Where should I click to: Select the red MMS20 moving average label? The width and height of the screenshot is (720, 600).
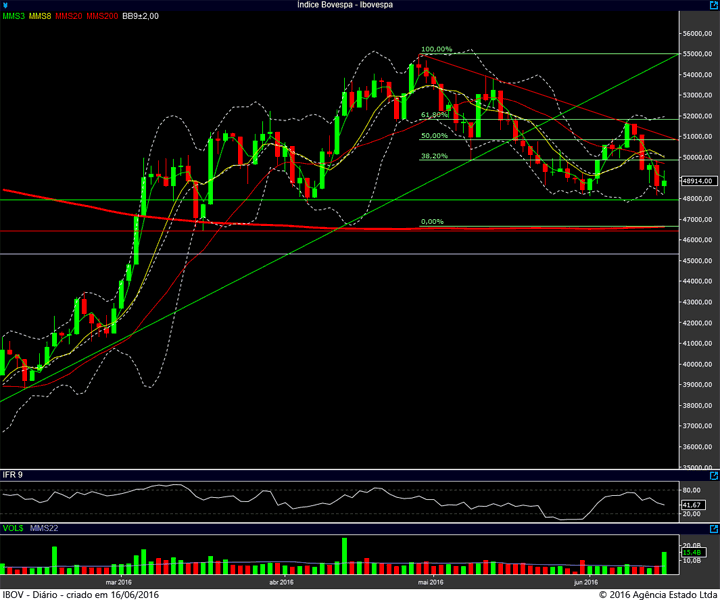pos(68,16)
